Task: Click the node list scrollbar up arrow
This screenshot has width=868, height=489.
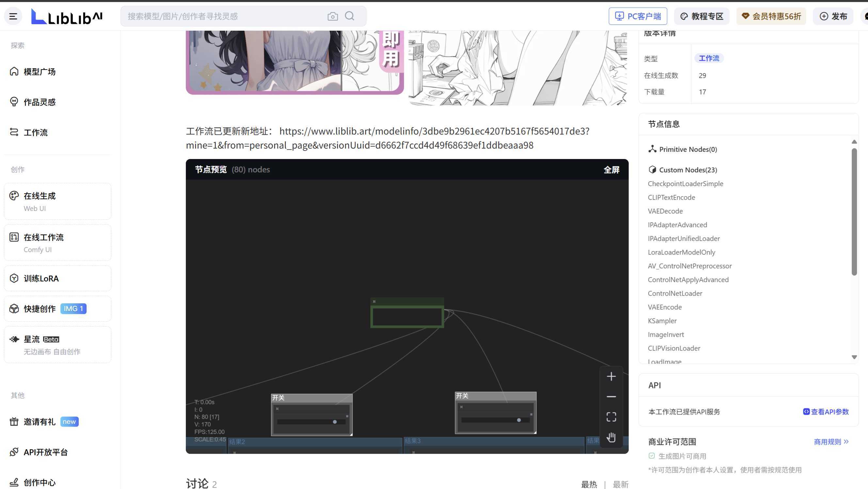Action: point(854,142)
